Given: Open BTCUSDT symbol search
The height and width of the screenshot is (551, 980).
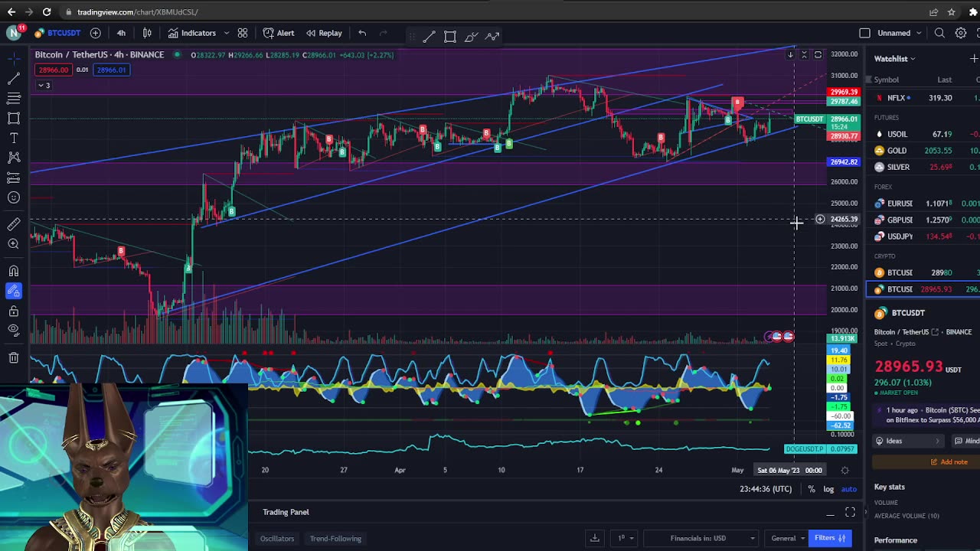Looking at the screenshot, I should [57, 33].
